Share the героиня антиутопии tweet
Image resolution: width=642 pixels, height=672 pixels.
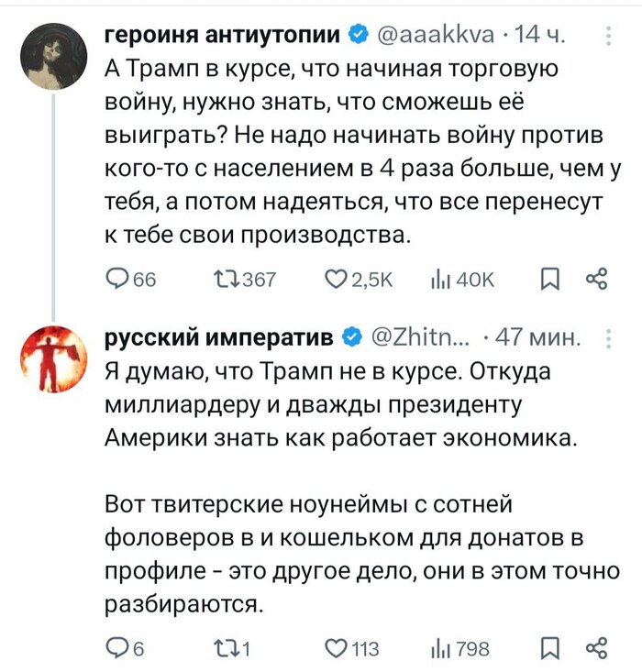[x=597, y=281]
